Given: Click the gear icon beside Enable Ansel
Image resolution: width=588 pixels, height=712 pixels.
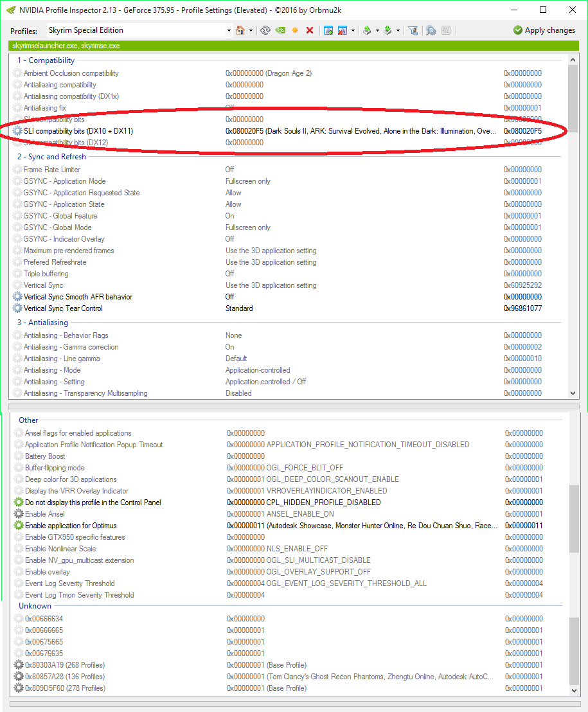Looking at the screenshot, I should point(19,513).
